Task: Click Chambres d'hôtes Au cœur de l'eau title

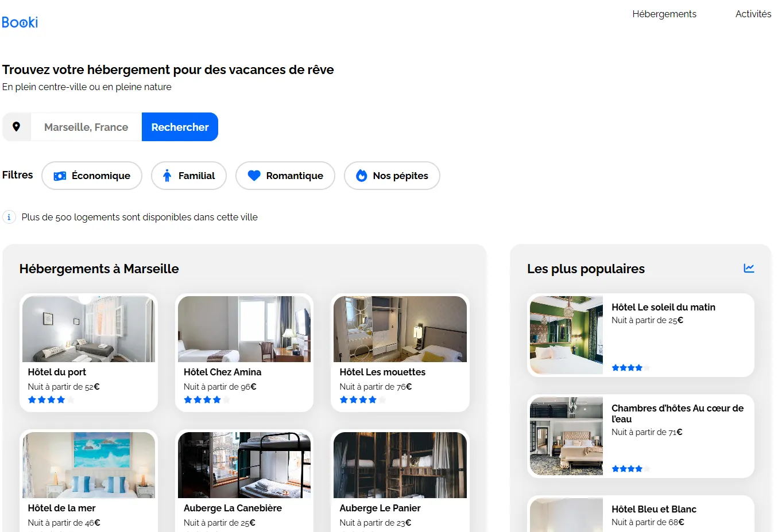Action: pos(678,413)
